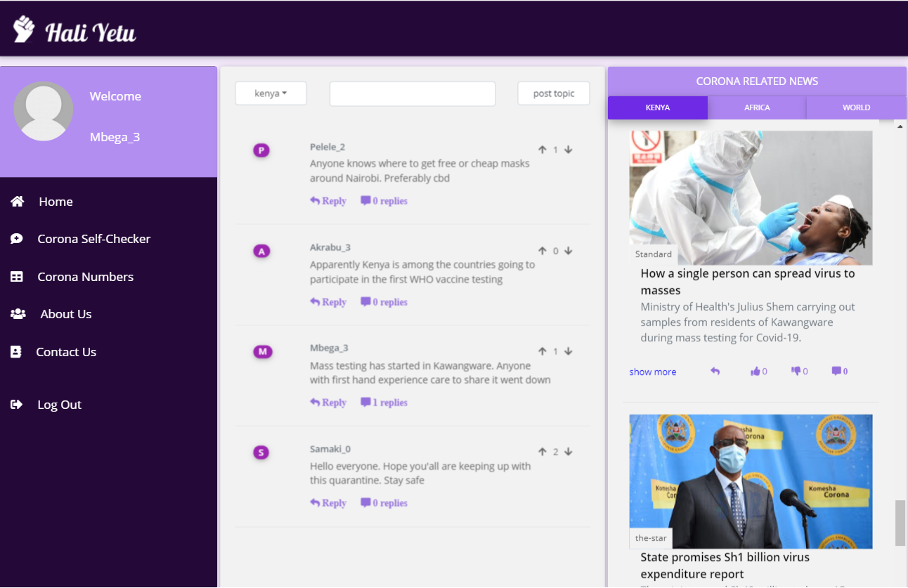Expand article with show more link
Image resolution: width=908 pixels, height=588 pixels.
[x=652, y=372]
